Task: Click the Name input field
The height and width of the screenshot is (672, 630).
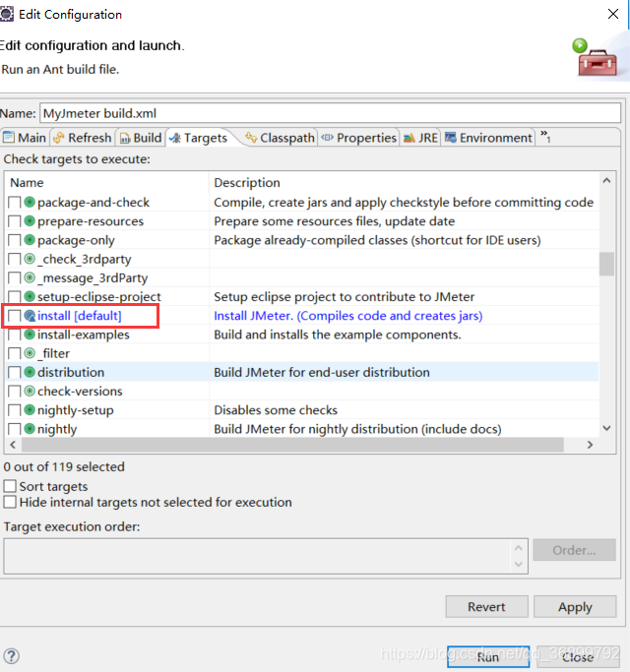Action: (x=330, y=113)
